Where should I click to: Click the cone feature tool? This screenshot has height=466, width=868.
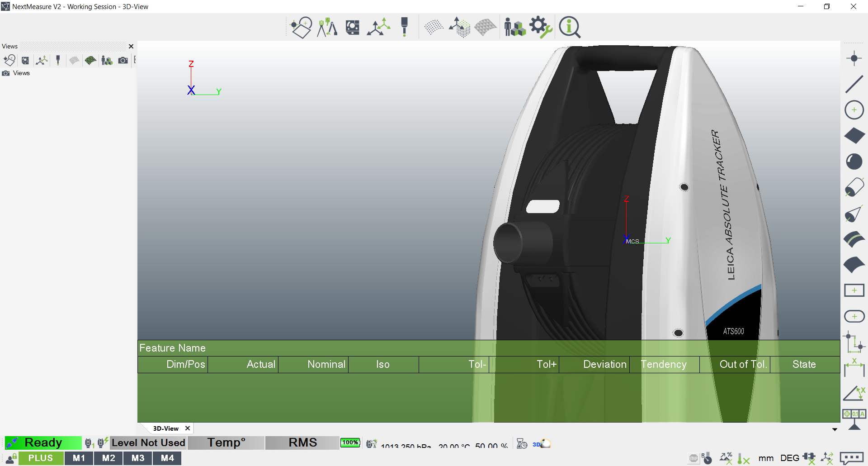[854, 214]
